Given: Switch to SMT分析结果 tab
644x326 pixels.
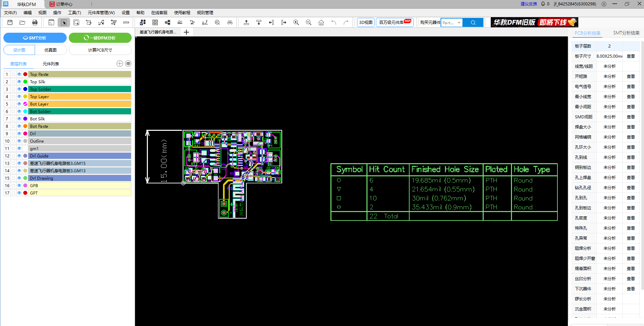Looking at the screenshot, I should [626, 33].
